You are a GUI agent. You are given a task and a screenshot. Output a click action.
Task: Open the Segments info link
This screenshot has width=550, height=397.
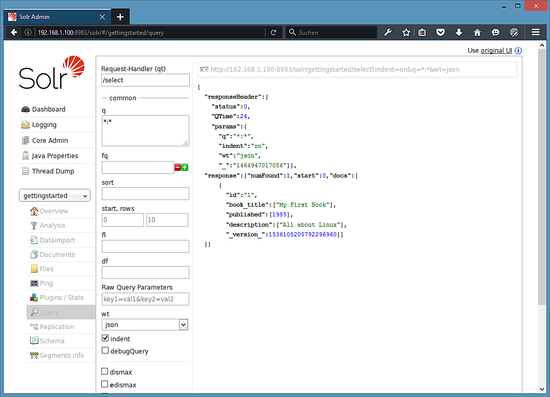(62, 355)
